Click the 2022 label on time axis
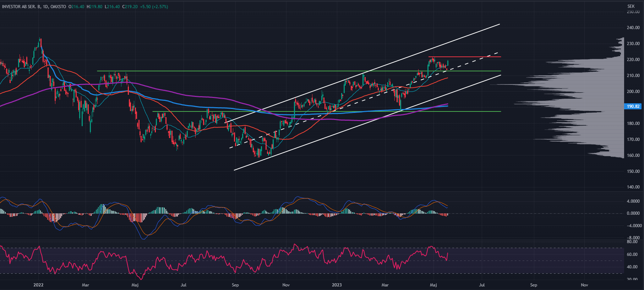This screenshot has width=644, height=290. pyautogui.click(x=38, y=285)
